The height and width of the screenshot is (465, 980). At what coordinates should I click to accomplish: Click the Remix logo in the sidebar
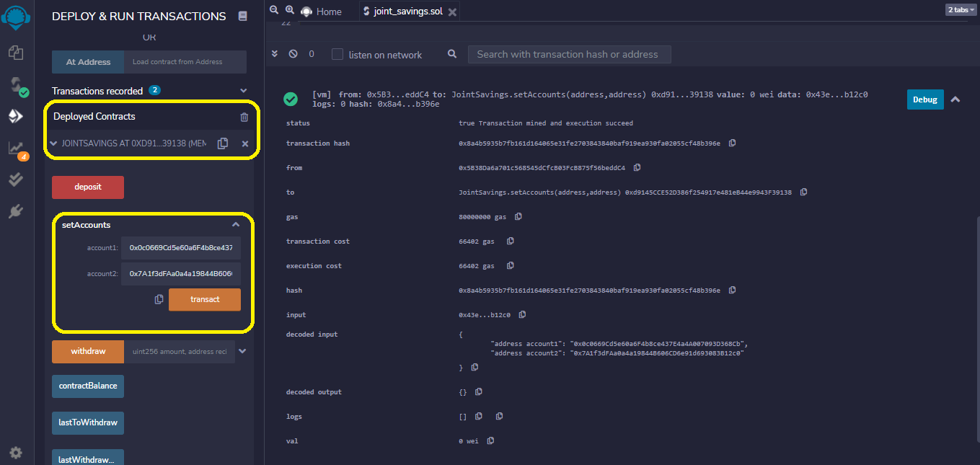16,19
